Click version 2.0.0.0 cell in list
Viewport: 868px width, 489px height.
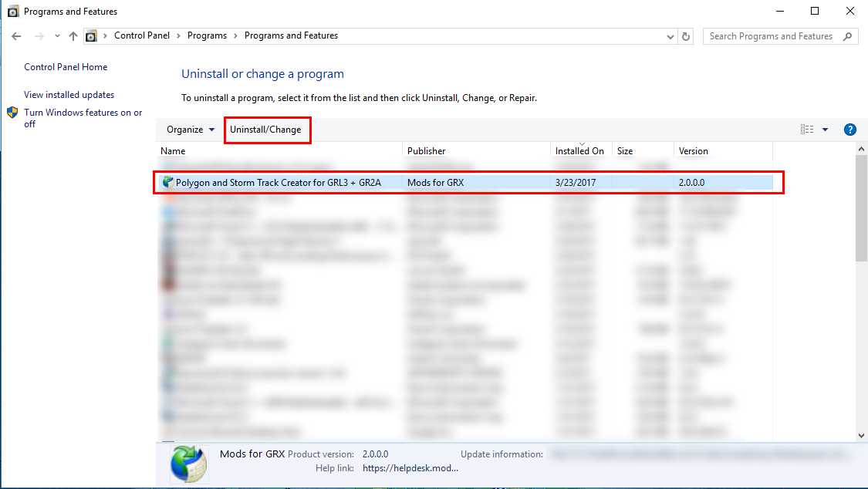(691, 183)
